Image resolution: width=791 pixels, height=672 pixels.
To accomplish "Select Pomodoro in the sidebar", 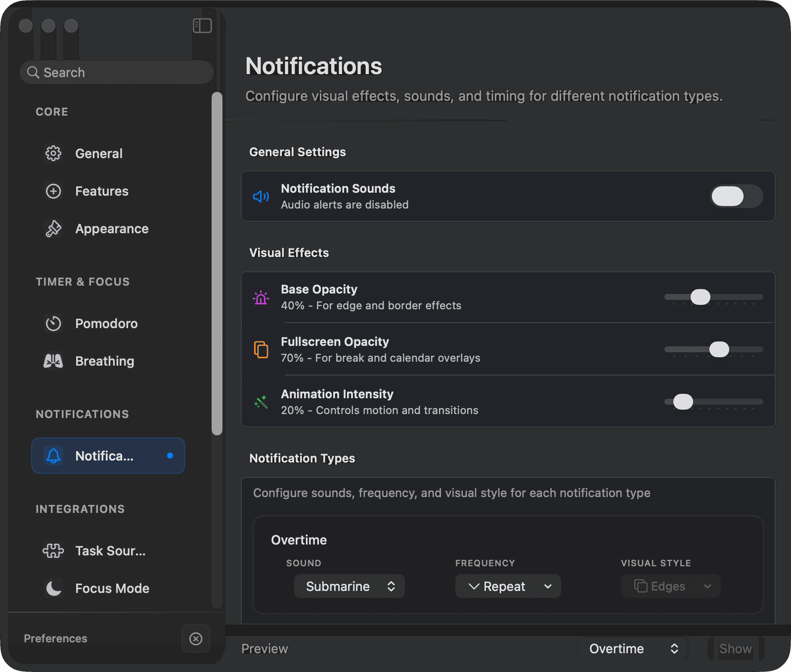I will coord(108,323).
